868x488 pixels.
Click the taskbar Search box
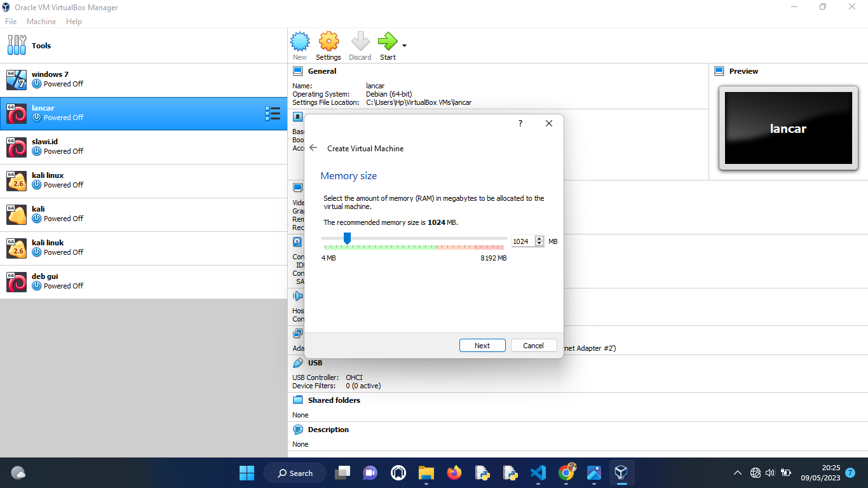pyautogui.click(x=295, y=473)
